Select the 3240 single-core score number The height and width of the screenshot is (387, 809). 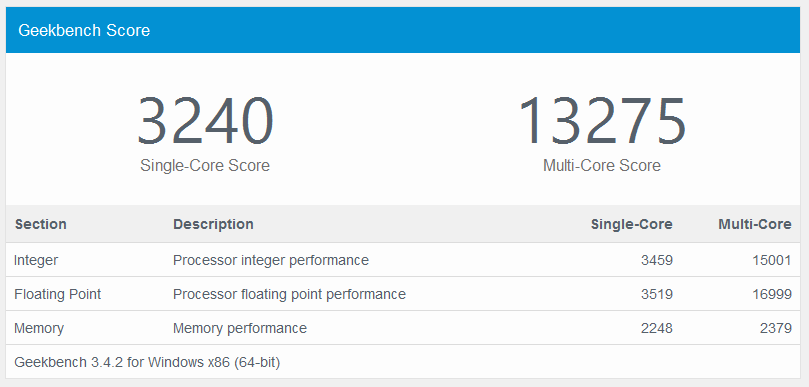click(205, 122)
